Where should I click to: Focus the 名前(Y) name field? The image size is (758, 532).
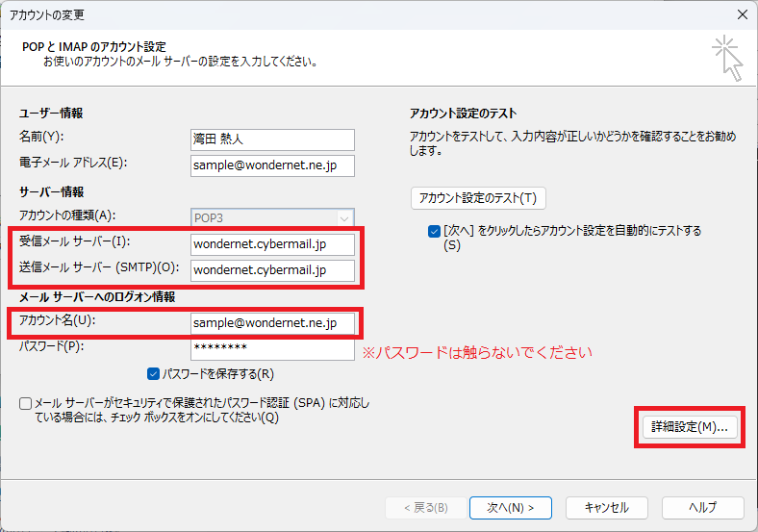[x=272, y=139]
